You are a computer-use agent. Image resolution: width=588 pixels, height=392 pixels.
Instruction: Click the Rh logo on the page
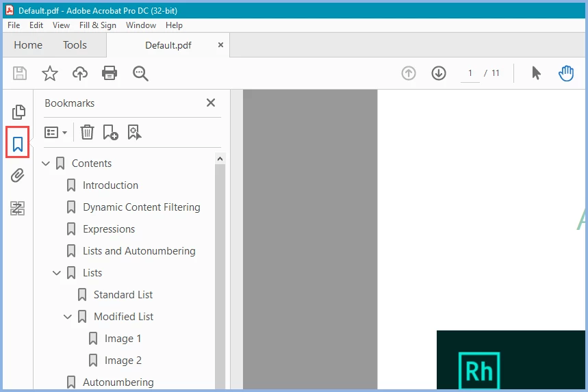pyautogui.click(x=479, y=371)
